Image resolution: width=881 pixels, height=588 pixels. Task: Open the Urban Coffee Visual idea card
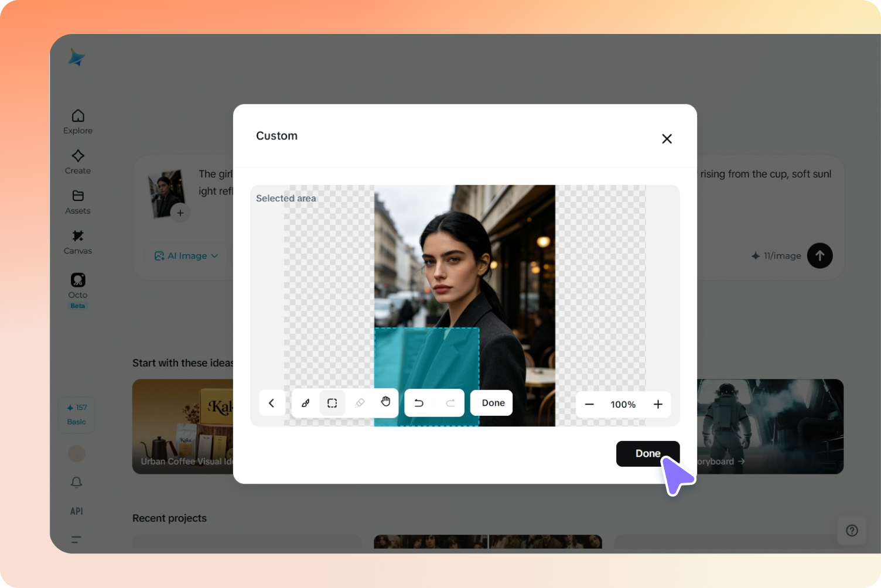(183, 426)
